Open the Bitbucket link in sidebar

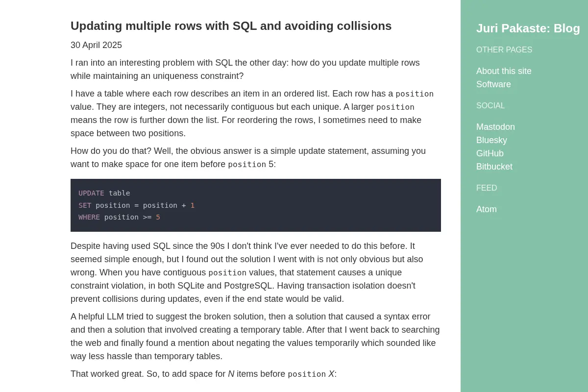494,167
